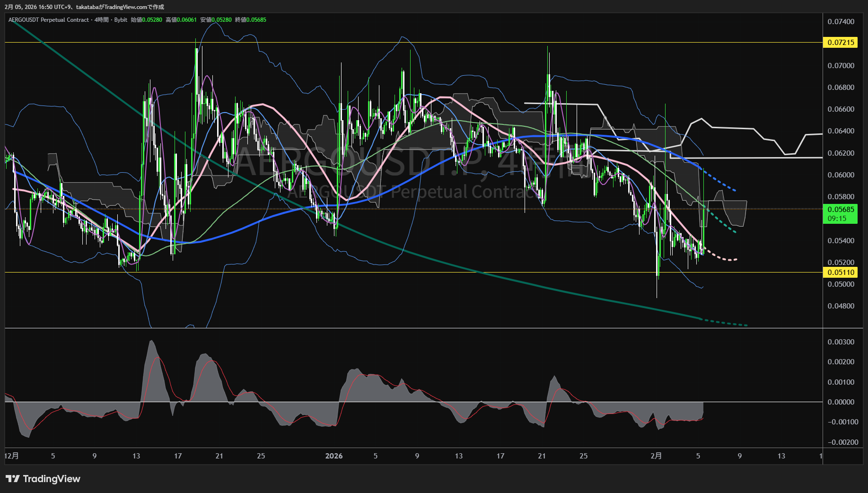Click the Bybit exchange name in header

121,20
